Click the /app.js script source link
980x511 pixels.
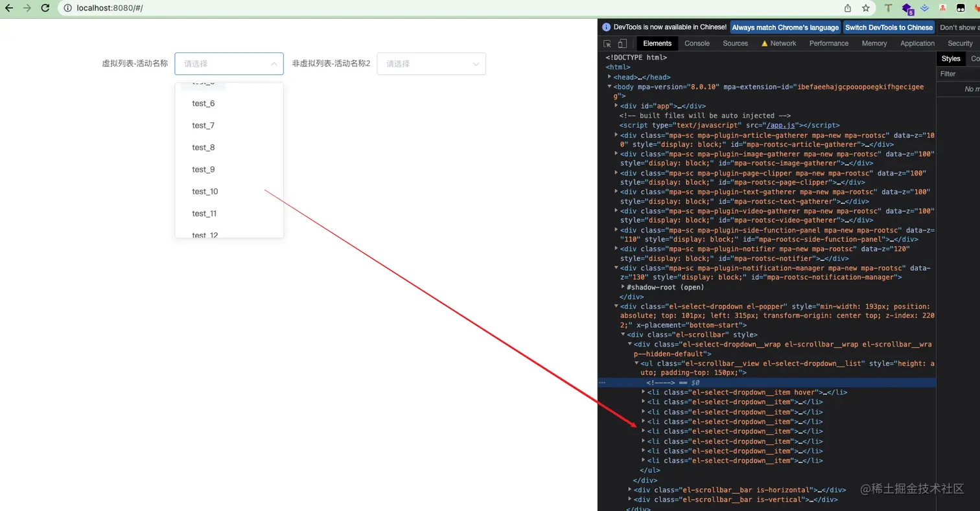coord(780,125)
